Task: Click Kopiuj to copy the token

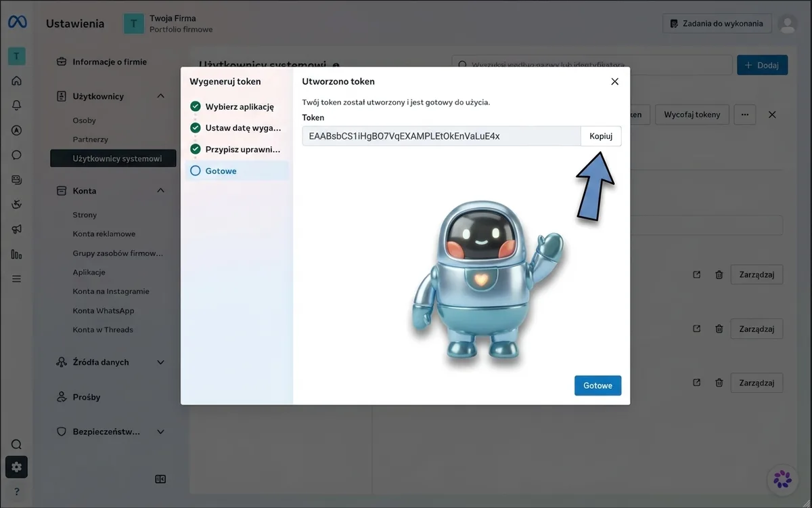Action: click(x=601, y=136)
